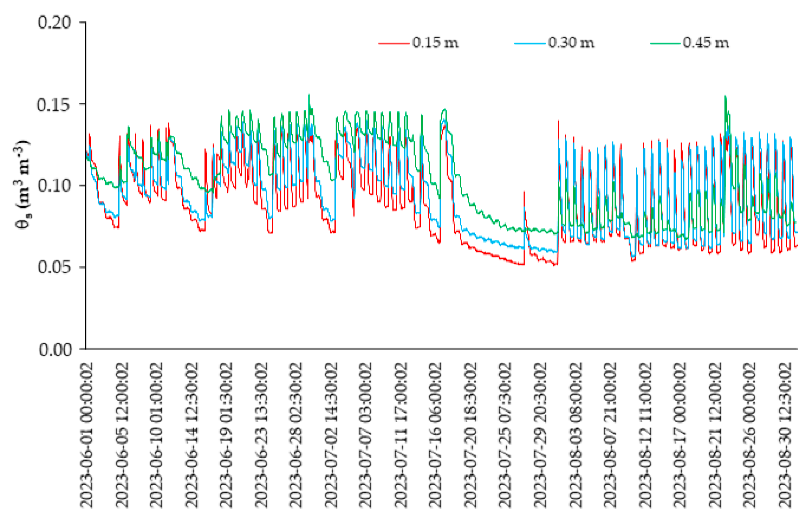Click date label 2023-06-01 00:00:02

point(86,435)
